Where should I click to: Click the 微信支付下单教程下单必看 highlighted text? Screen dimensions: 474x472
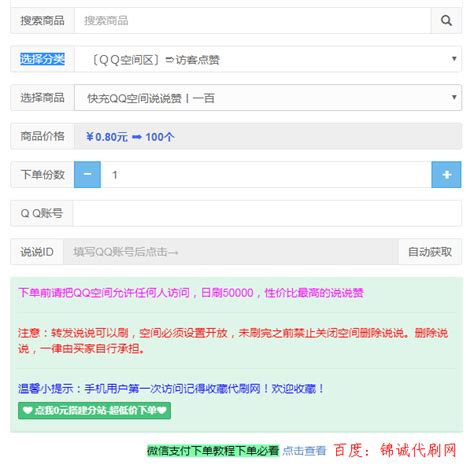[213, 451]
